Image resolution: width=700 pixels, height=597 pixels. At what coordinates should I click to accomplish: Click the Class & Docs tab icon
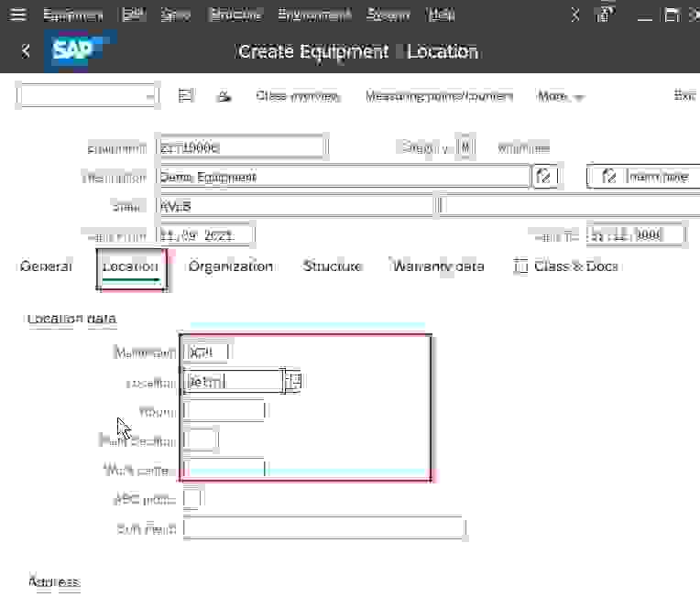pyautogui.click(x=520, y=266)
